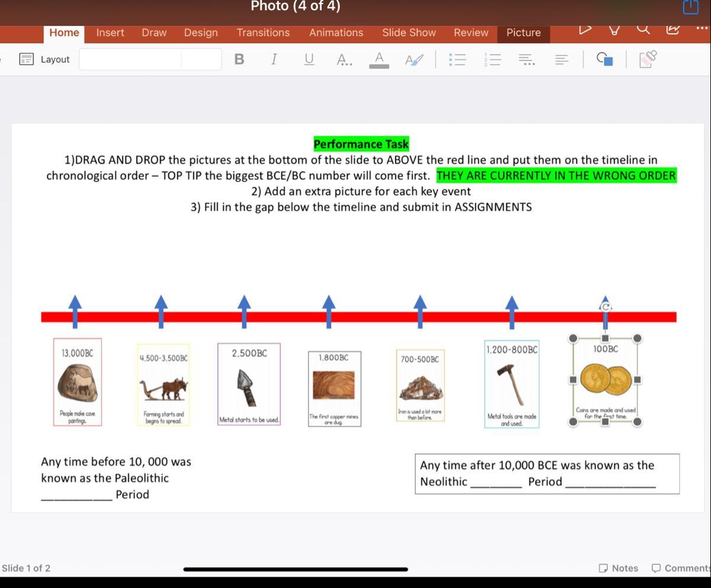The image size is (711, 588).
Task: Select the 100BC coins card
Action: tap(605, 380)
